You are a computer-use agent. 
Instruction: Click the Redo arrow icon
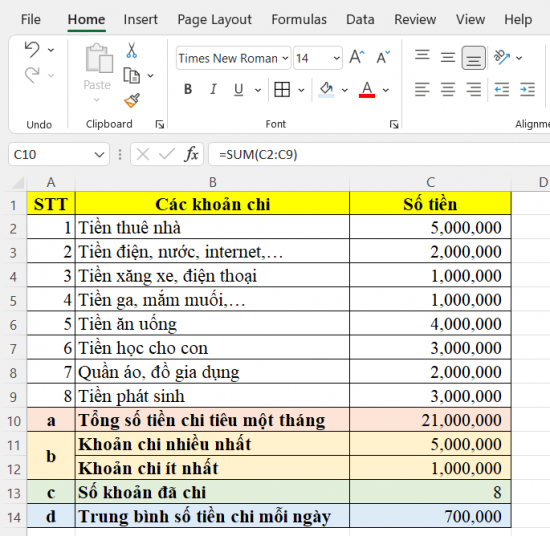coord(32,75)
